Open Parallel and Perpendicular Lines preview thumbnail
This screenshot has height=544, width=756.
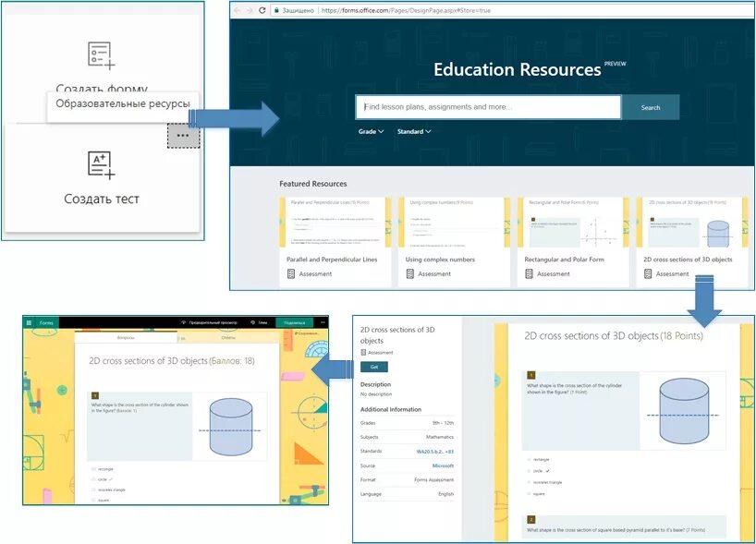[335, 223]
